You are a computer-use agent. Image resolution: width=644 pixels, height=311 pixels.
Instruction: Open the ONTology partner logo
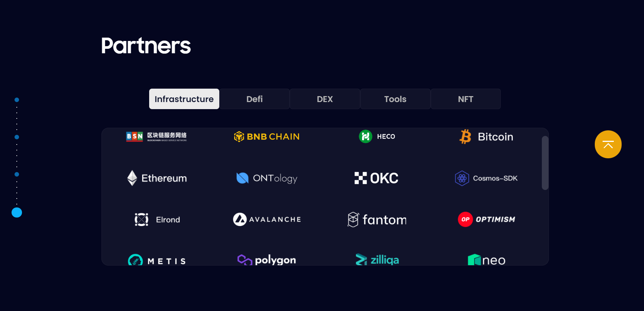click(x=267, y=178)
